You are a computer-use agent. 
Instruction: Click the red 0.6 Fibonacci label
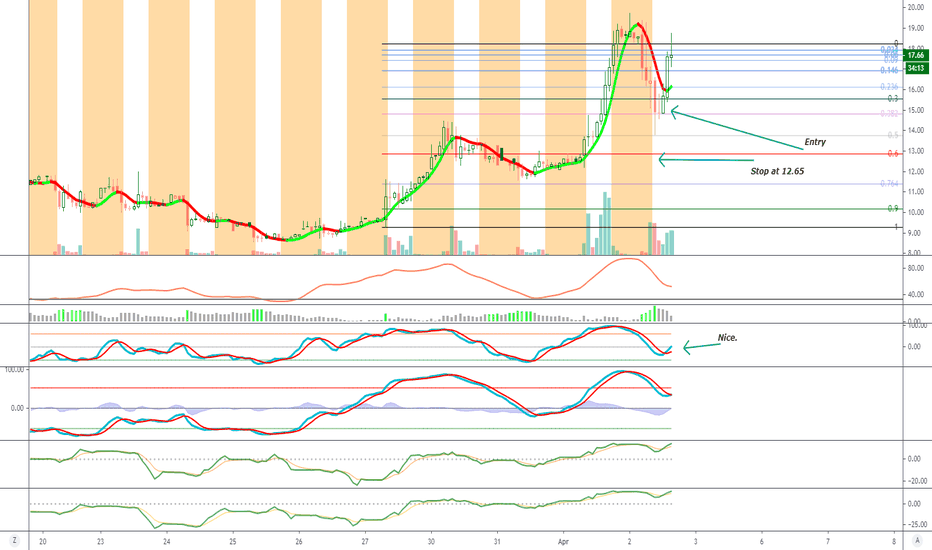point(893,153)
